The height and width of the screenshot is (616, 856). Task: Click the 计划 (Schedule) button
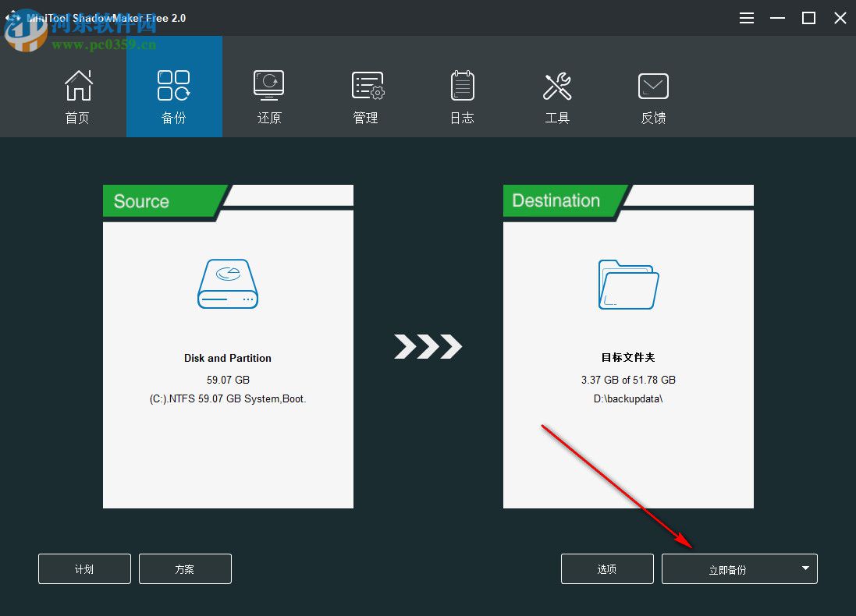(84, 568)
